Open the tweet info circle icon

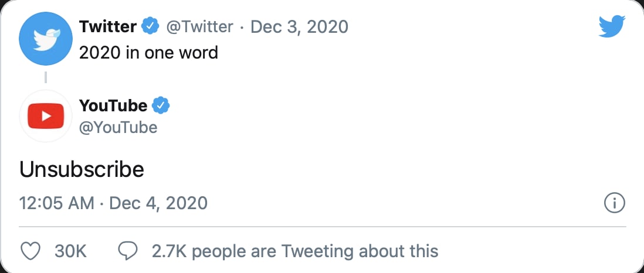point(614,203)
